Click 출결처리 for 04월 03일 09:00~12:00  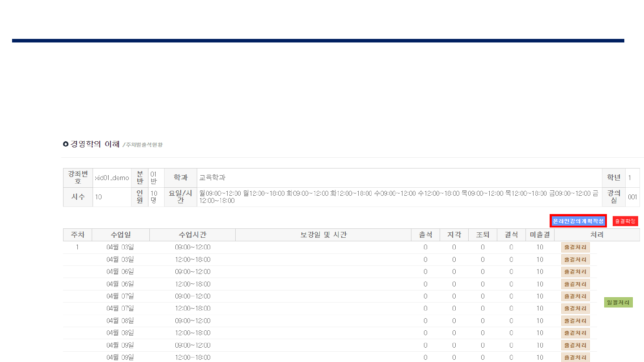(575, 247)
